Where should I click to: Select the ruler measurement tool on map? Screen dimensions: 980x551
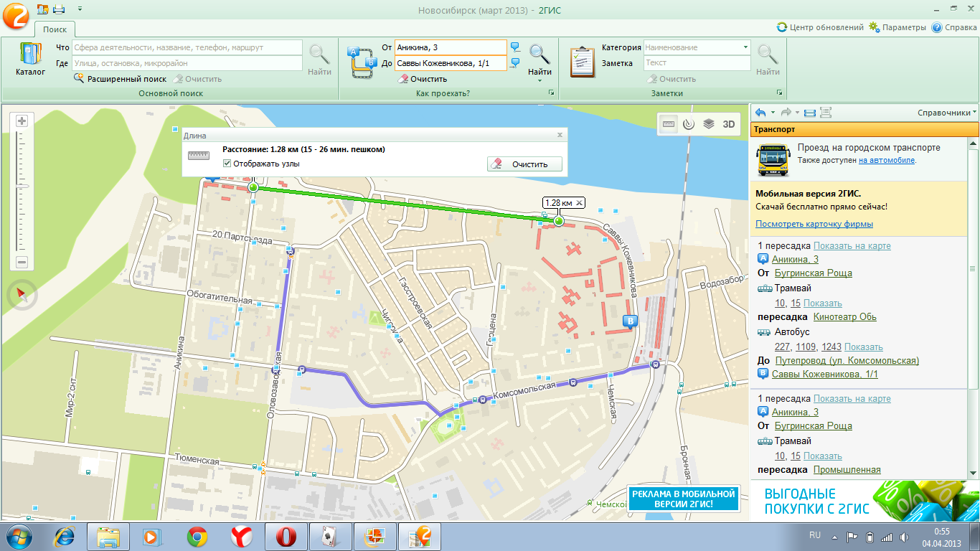pos(669,123)
